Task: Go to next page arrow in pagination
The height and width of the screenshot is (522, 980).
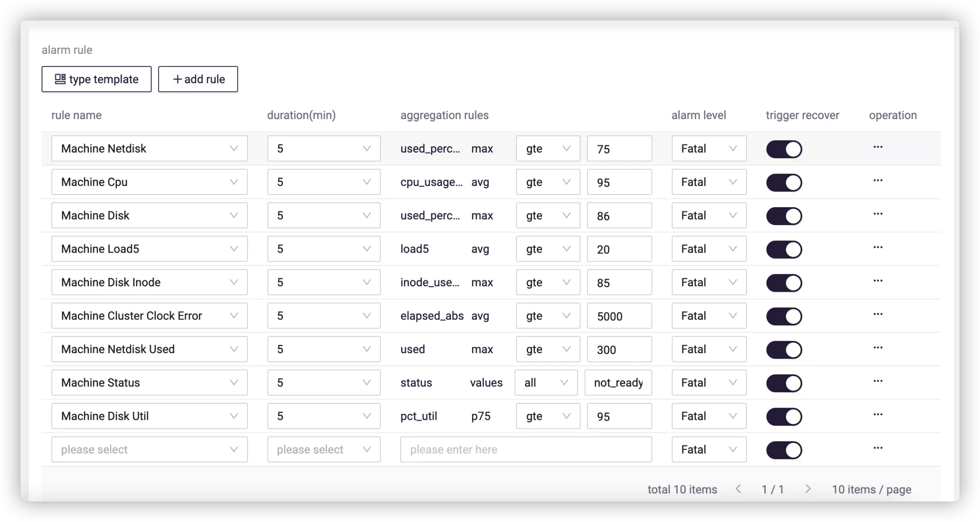Action: click(808, 489)
